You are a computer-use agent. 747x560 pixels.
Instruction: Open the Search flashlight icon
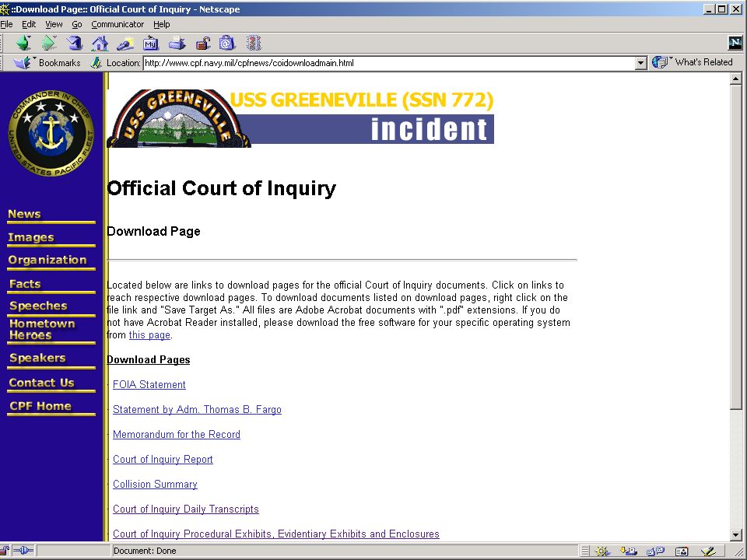coord(125,44)
